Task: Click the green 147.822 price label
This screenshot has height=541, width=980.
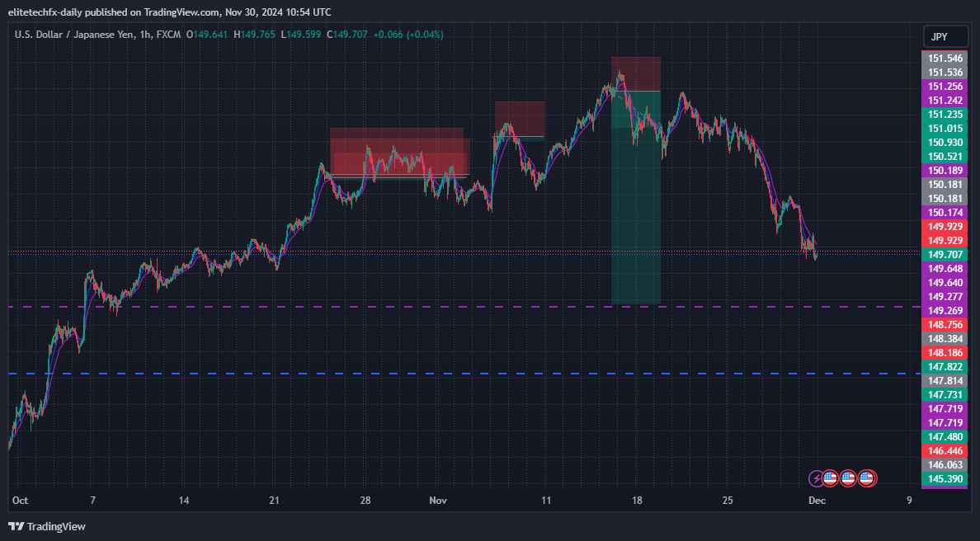Action: pos(945,367)
